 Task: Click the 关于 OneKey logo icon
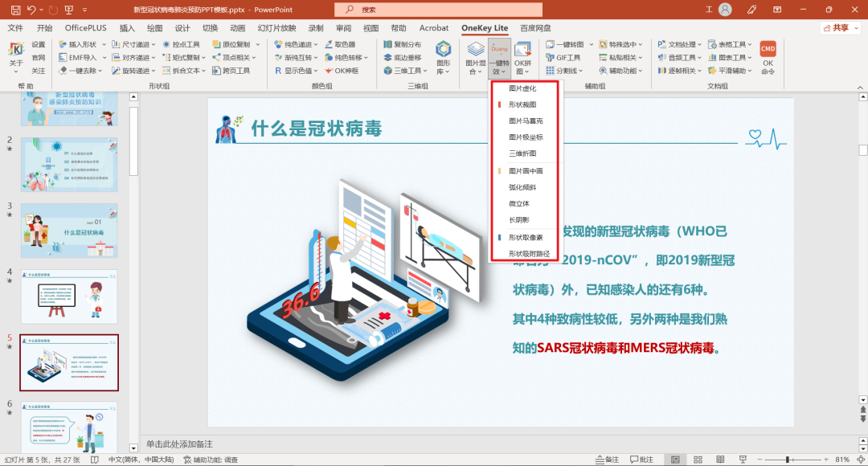pos(16,49)
